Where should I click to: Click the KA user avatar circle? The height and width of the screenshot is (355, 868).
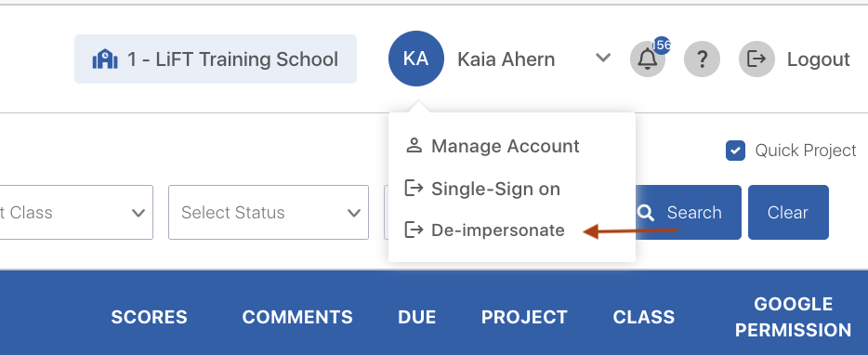point(415,59)
